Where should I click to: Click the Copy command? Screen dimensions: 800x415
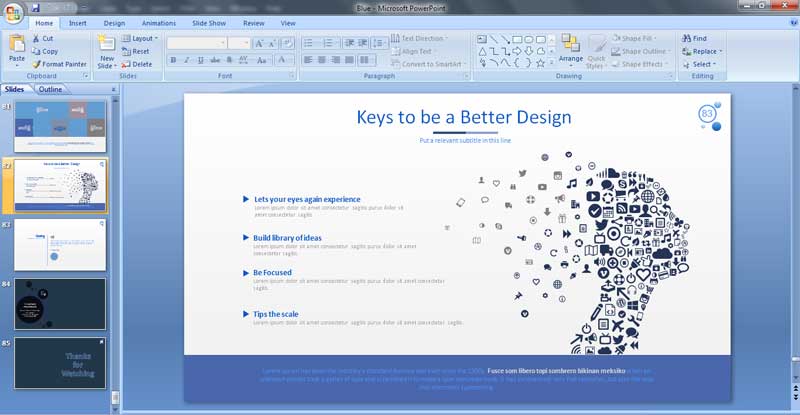point(44,52)
